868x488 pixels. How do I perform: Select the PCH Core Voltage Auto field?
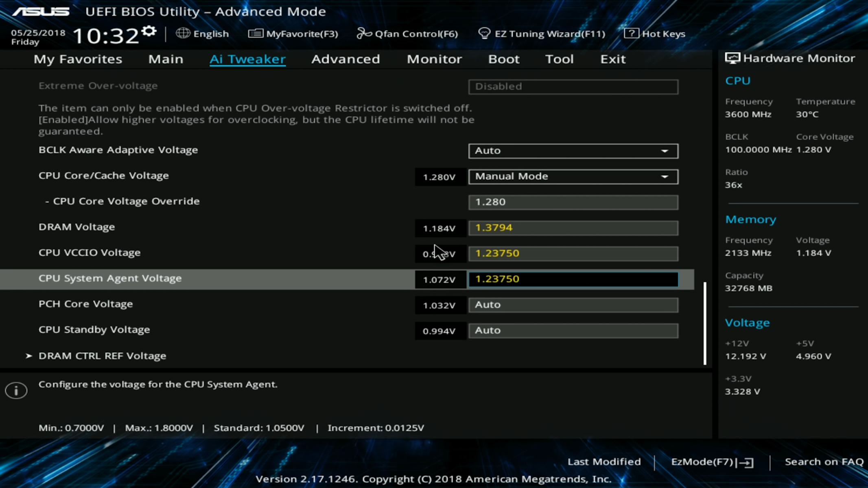point(573,305)
